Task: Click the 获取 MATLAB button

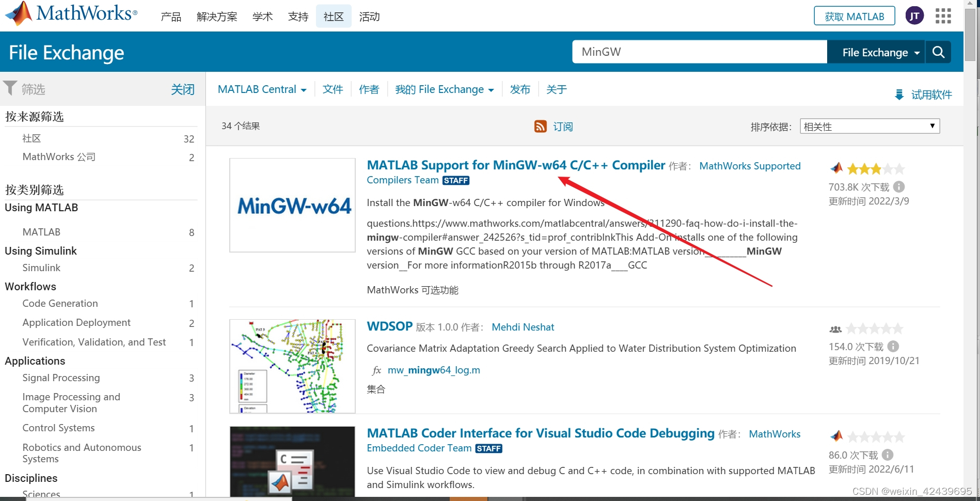Action: pyautogui.click(x=854, y=16)
